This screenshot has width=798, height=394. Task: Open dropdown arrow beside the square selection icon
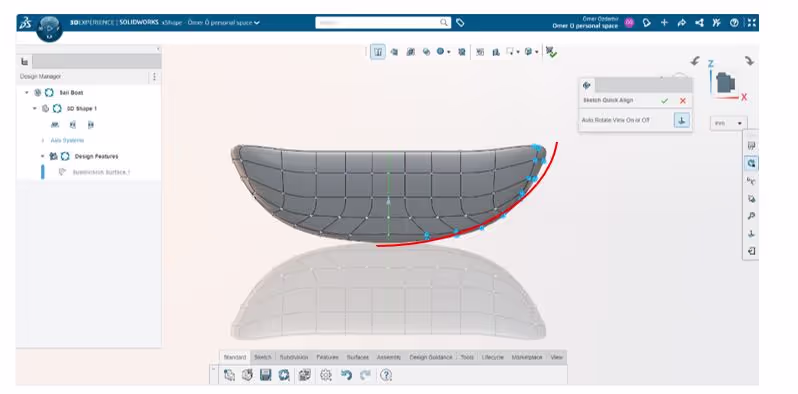pyautogui.click(x=518, y=52)
